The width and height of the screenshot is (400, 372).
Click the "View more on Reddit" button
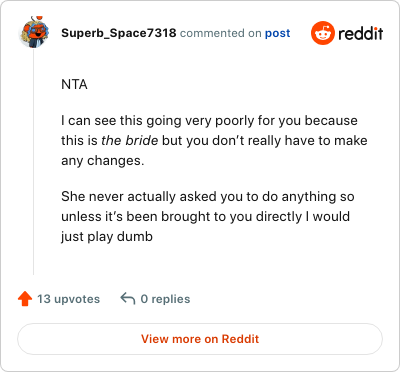coord(200,339)
